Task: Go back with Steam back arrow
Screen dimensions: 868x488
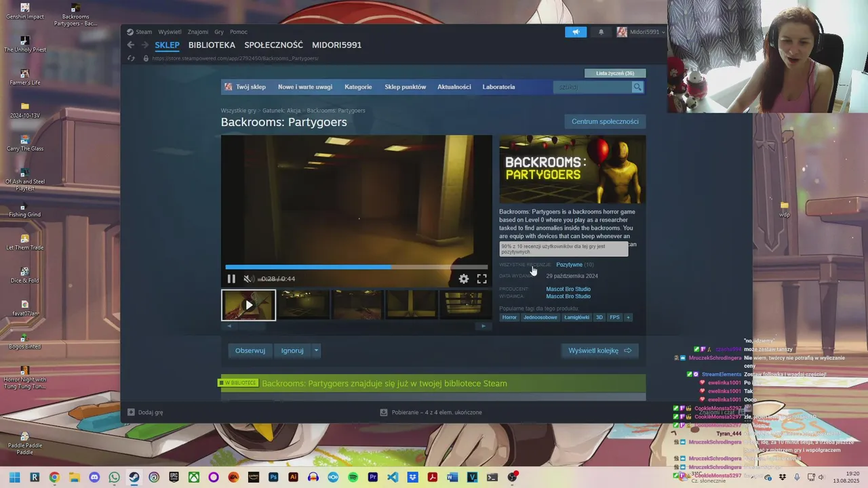Action: tap(131, 45)
